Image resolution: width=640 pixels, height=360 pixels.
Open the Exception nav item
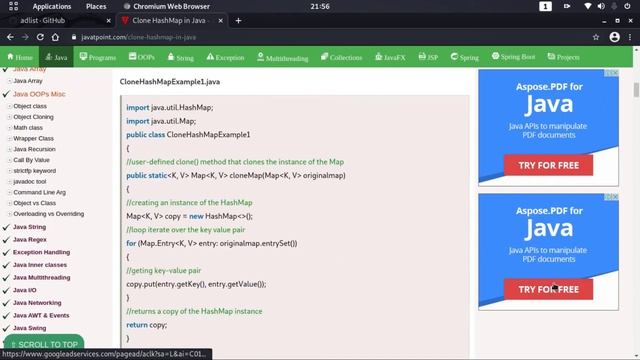[x=225, y=57]
